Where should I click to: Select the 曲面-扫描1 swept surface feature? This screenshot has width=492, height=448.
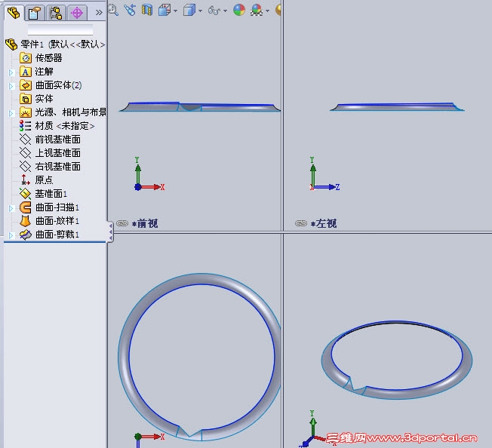coord(57,207)
